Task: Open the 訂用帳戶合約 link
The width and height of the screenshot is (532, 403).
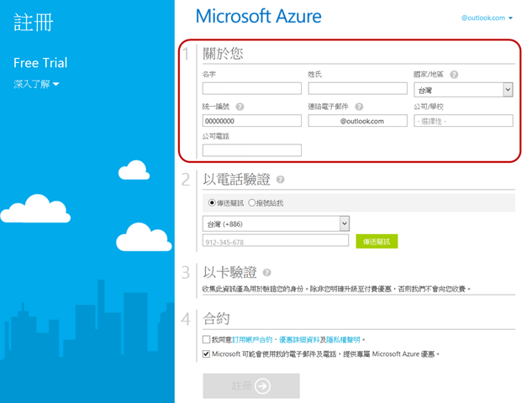Action: tap(252, 340)
